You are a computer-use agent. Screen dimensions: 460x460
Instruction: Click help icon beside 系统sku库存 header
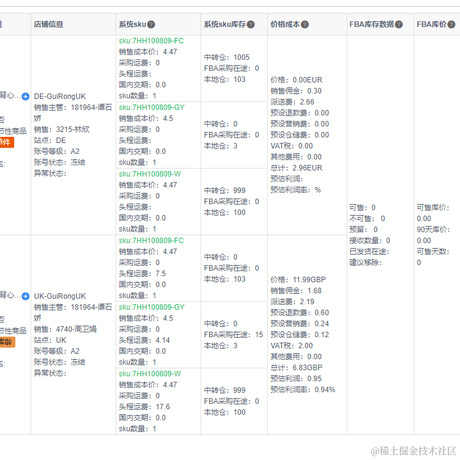pos(251,24)
